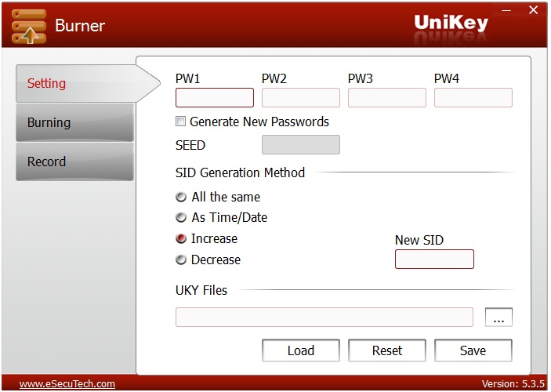551x392 pixels.
Task: Minimize the Burner window
Action: tap(506, 10)
